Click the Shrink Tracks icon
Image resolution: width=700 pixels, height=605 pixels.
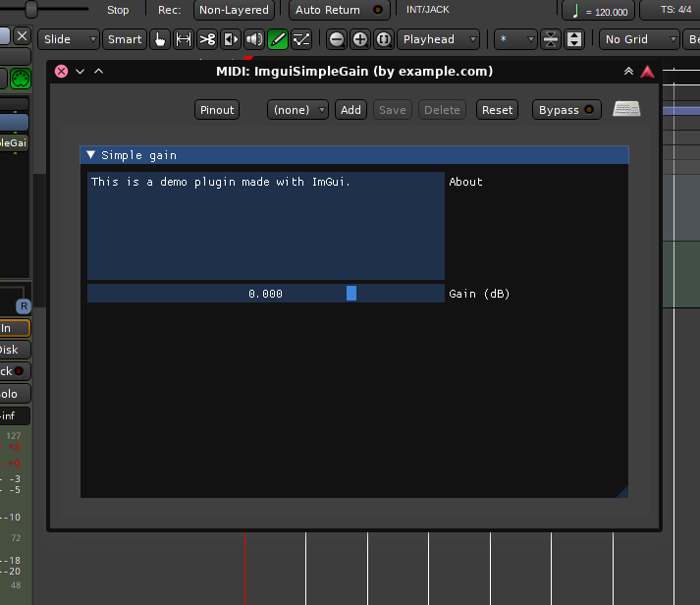[551, 39]
